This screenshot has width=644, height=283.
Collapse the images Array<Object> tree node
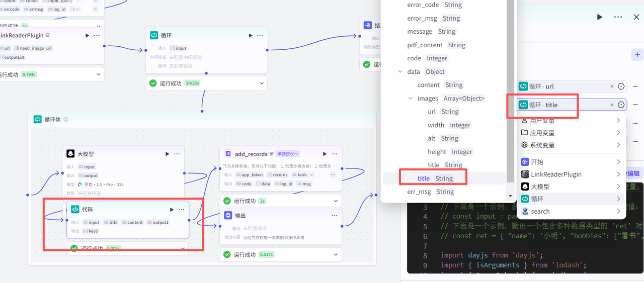click(x=411, y=99)
